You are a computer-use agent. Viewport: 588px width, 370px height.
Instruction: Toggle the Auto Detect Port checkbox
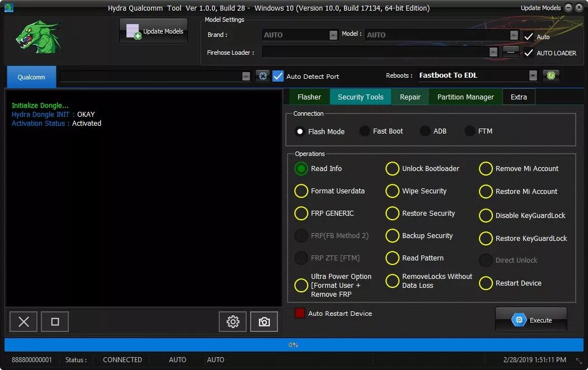point(278,76)
